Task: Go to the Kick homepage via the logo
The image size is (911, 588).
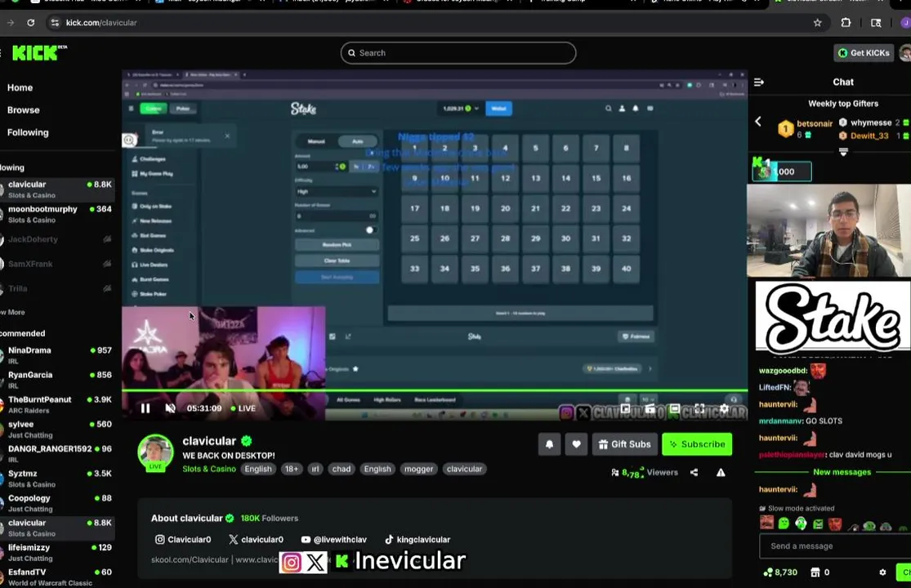Action: pyautogui.click(x=39, y=53)
